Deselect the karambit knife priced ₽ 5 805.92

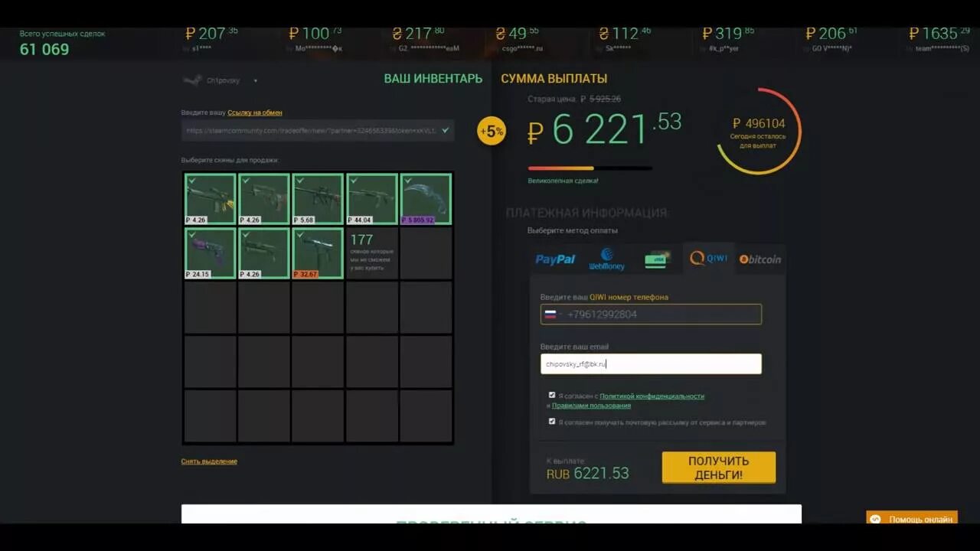tap(426, 199)
